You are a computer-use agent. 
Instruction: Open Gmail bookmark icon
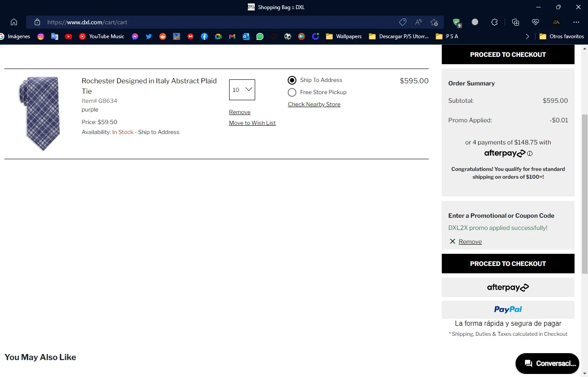[x=232, y=36]
